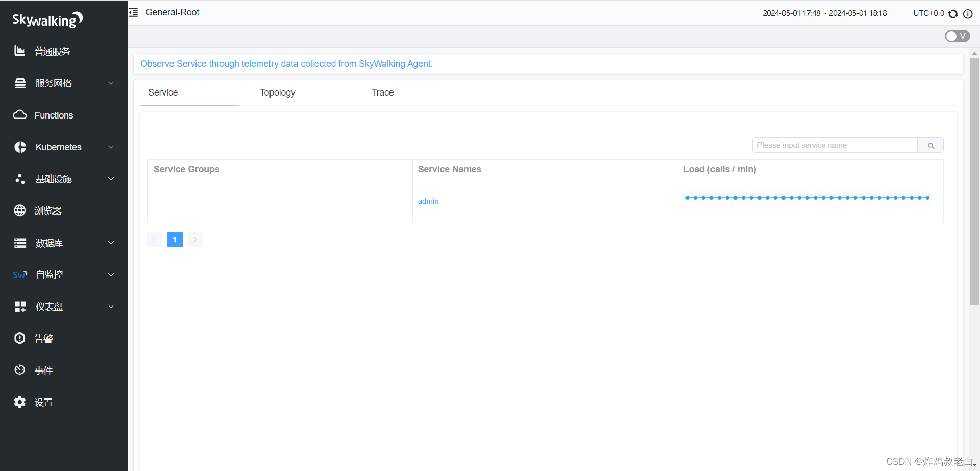Collapse the sidebar with the menu-fold icon
This screenshot has width=980, height=471.
[134, 12]
